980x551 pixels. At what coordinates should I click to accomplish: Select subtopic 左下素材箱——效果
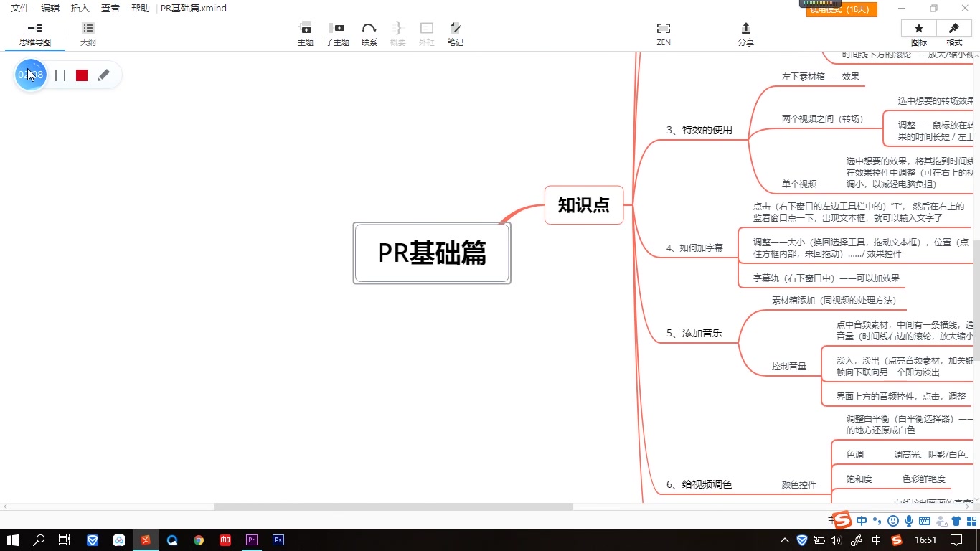(820, 76)
